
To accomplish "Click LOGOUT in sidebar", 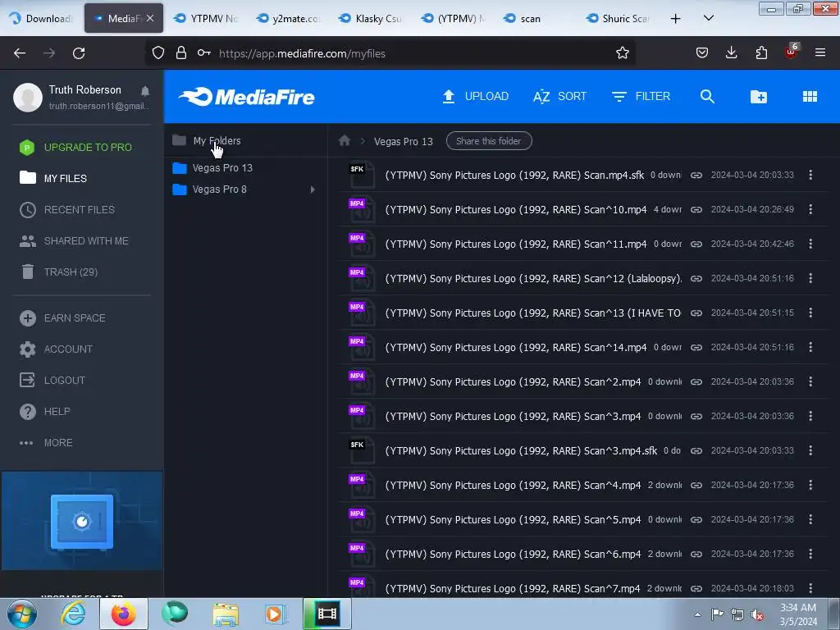I will 52,381.
